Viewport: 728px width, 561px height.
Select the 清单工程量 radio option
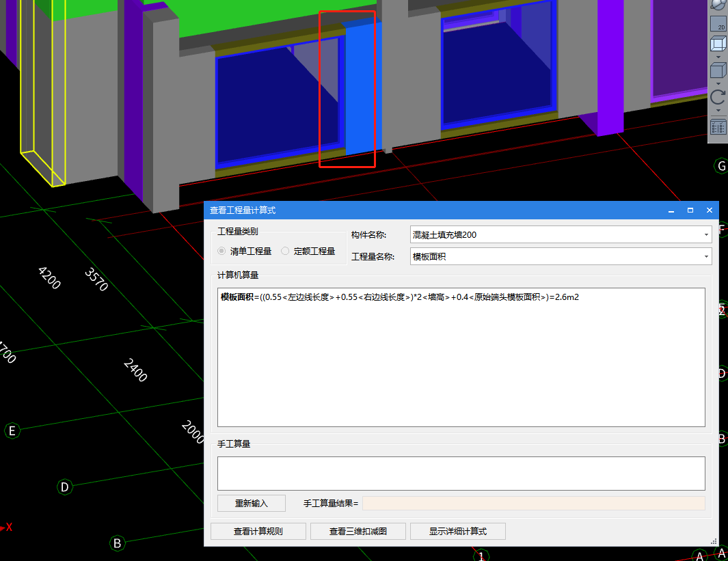pos(221,251)
